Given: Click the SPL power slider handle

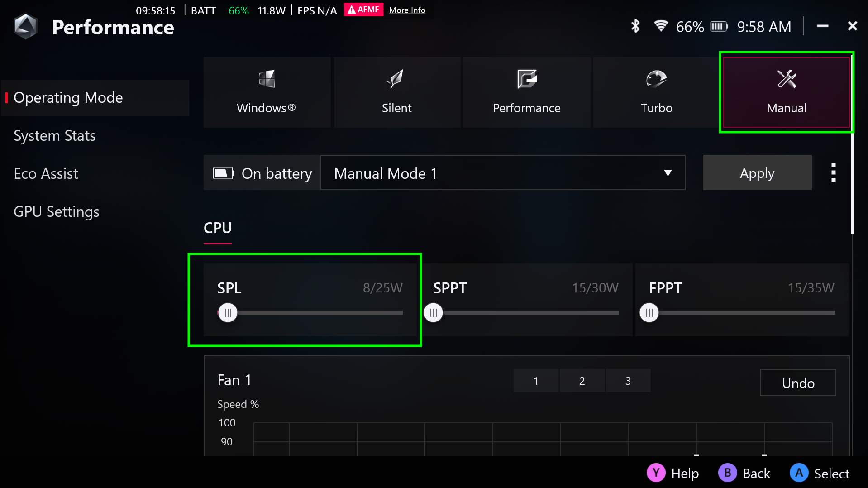Looking at the screenshot, I should point(228,313).
